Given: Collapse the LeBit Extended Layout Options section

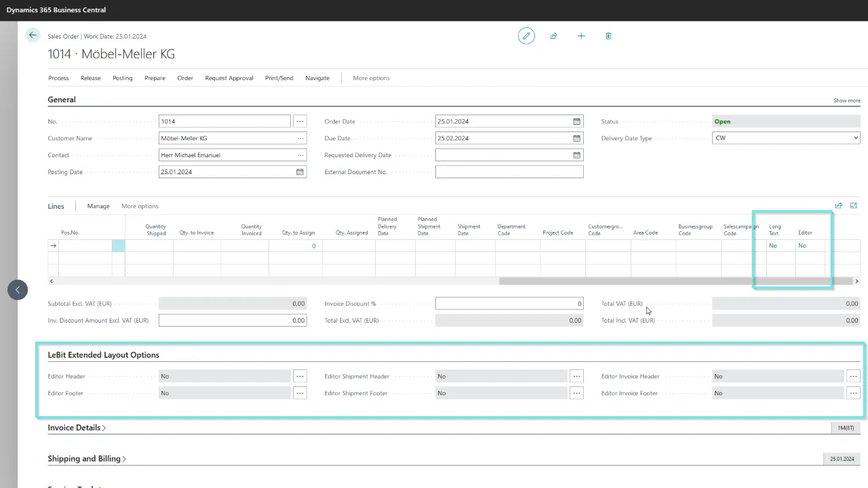Looking at the screenshot, I should click(x=104, y=355).
